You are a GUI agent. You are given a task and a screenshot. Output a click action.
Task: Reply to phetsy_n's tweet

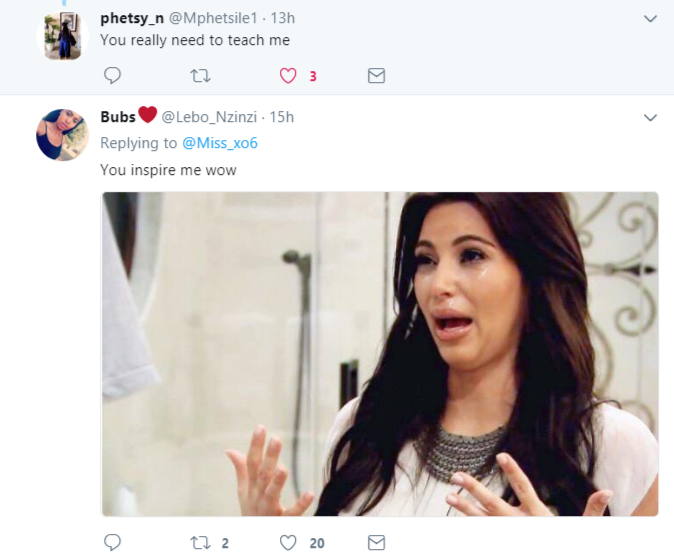pos(113,76)
